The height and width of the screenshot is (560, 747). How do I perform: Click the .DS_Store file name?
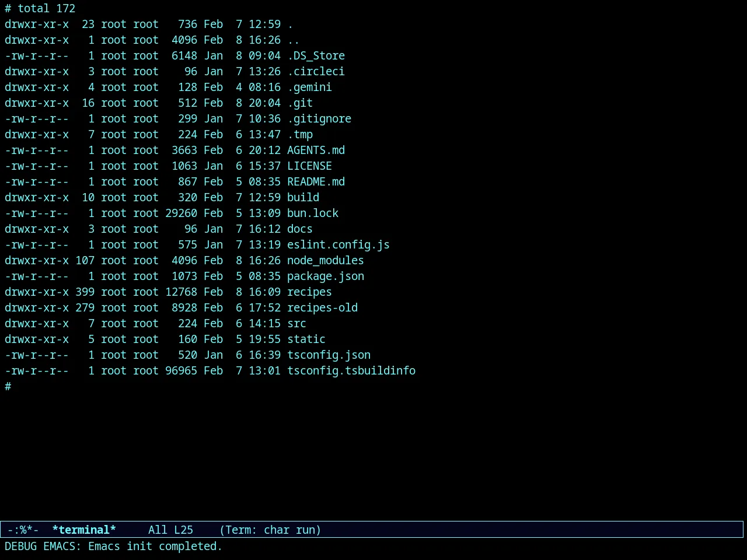(x=316, y=56)
